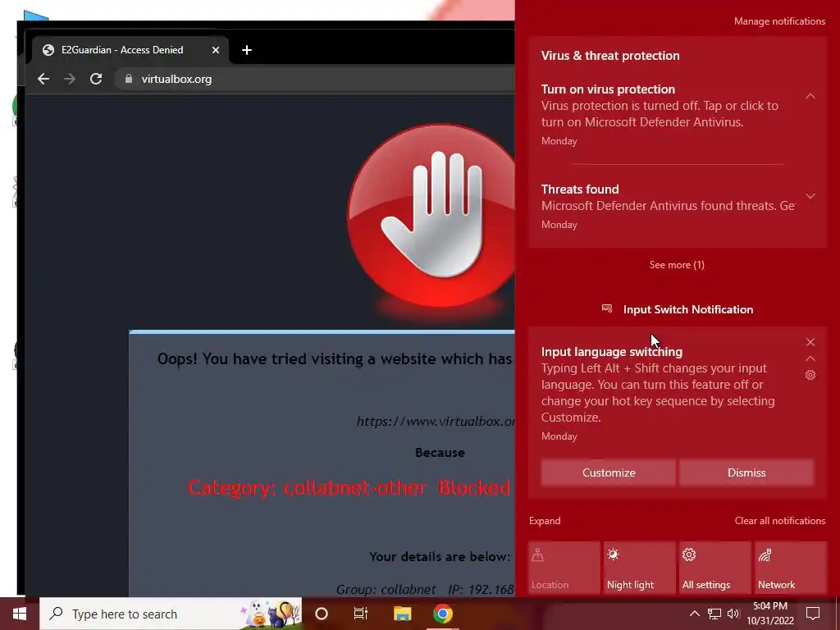Screen dimensions: 840x630
Task: Toggle the Location quick action
Action: click(564, 568)
